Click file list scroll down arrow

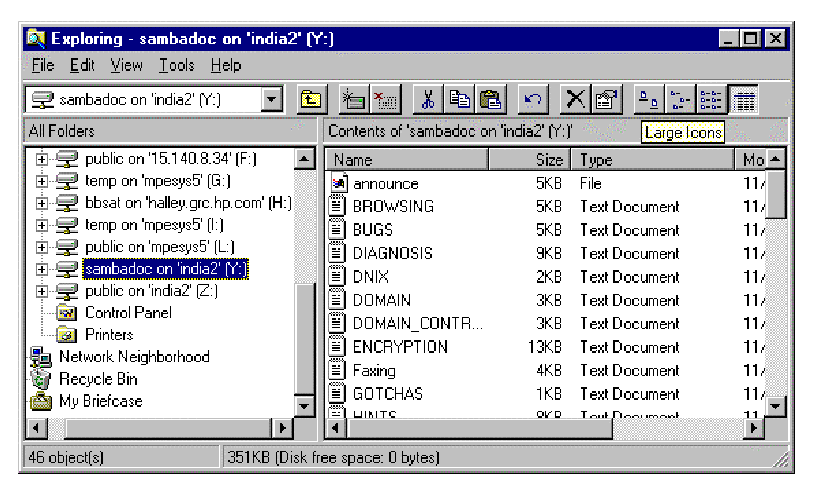click(776, 406)
